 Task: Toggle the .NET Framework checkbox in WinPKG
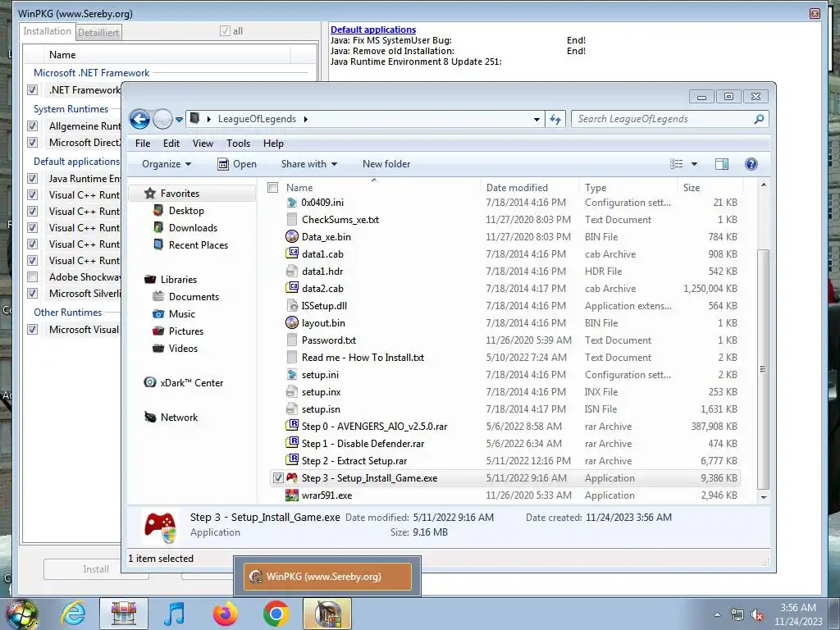pyautogui.click(x=33, y=90)
